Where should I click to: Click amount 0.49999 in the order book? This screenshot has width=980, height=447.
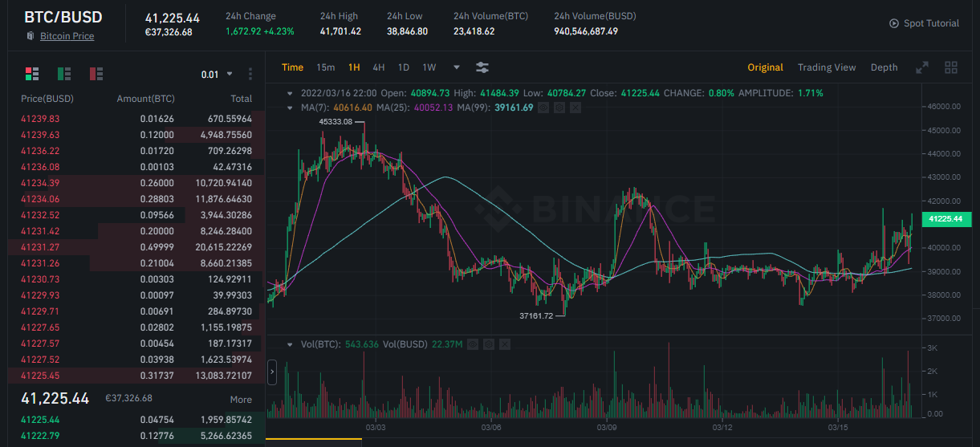pyautogui.click(x=156, y=247)
